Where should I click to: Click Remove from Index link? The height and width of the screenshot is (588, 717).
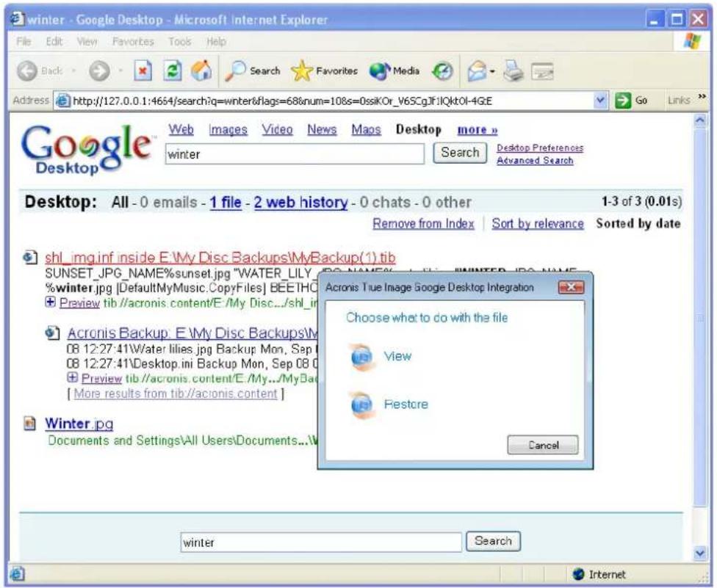point(423,224)
